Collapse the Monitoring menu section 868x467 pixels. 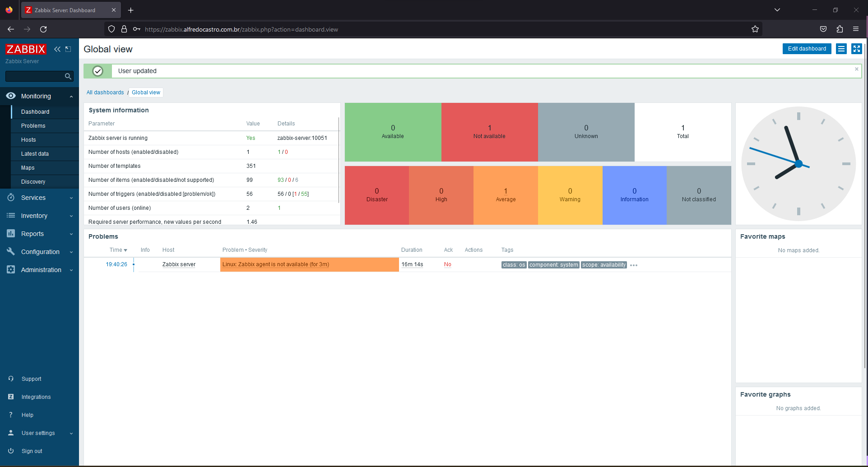pos(71,97)
